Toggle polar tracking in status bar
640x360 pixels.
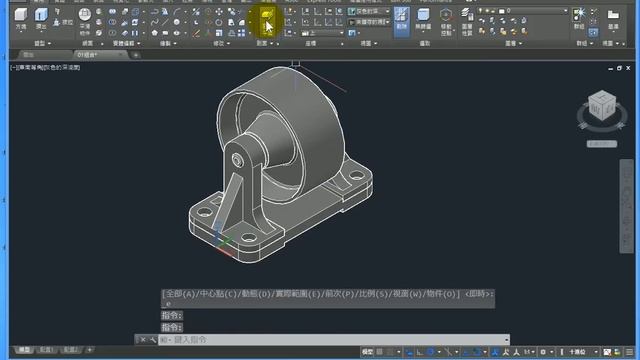pos(430,352)
